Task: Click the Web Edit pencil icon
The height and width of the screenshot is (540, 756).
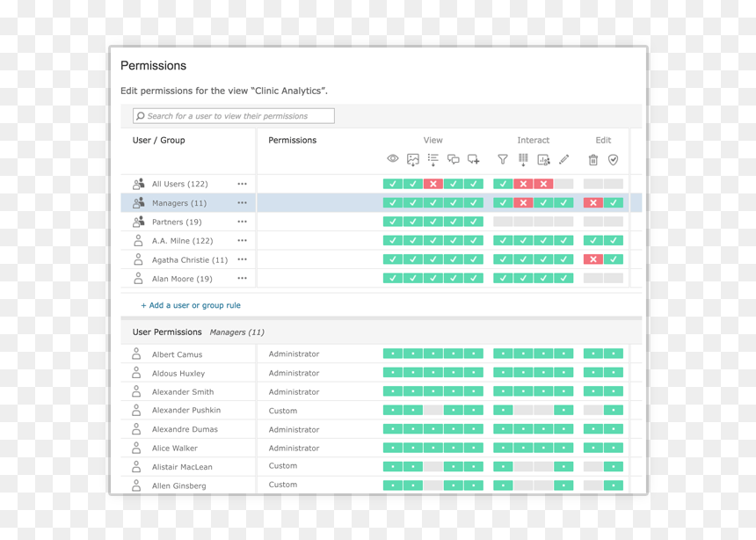Action: click(563, 159)
